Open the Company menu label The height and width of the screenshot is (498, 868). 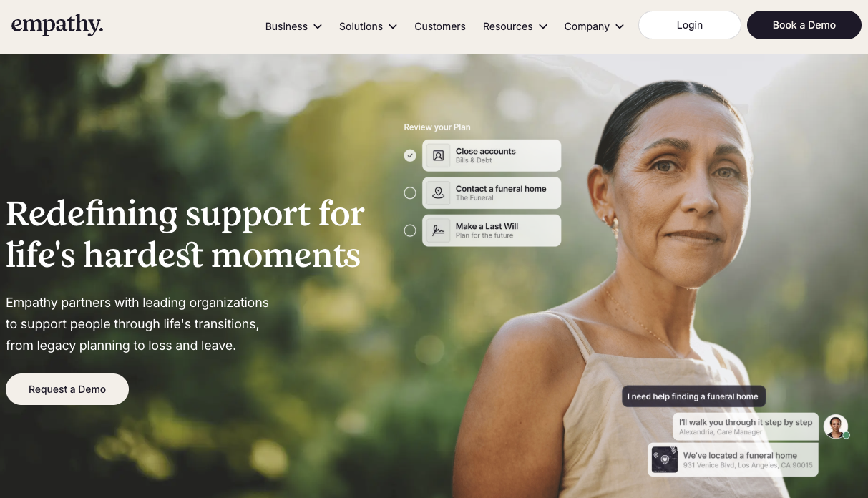pos(587,26)
